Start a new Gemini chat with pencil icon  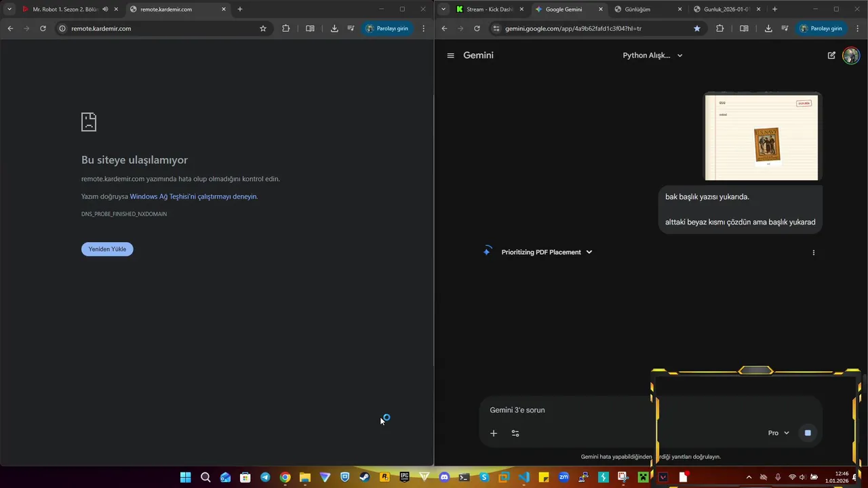click(x=831, y=56)
